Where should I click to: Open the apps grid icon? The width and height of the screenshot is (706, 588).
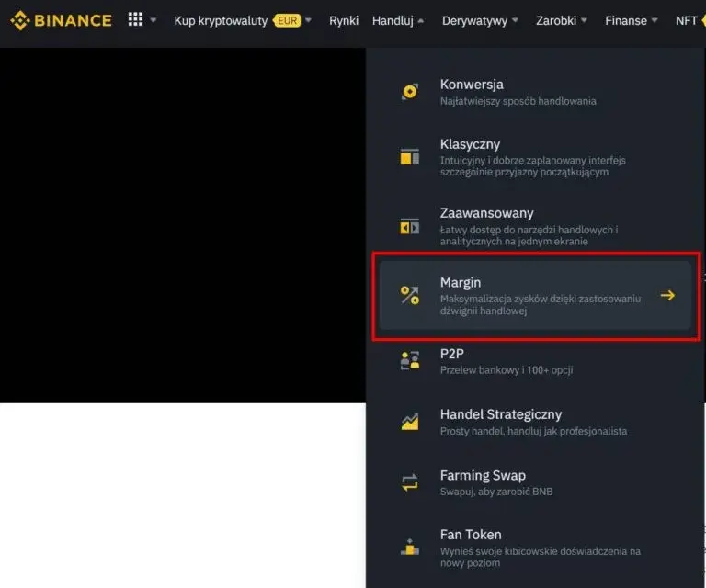[x=135, y=19]
